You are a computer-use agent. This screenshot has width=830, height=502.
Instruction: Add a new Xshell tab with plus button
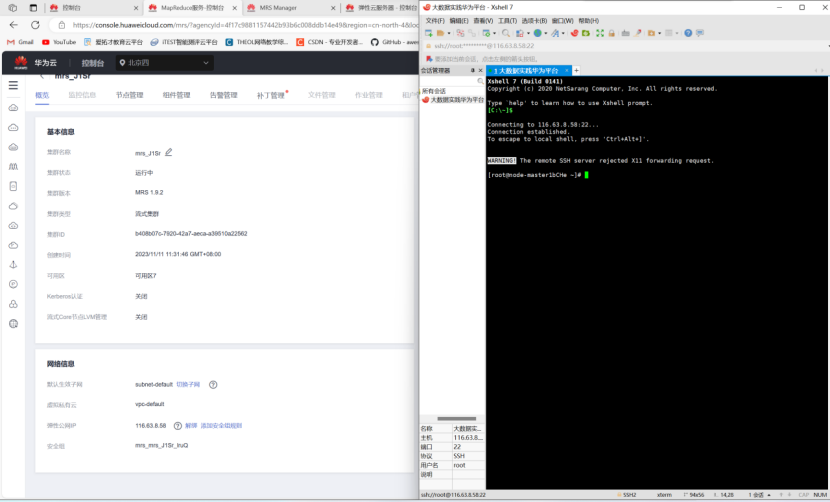tap(576, 70)
